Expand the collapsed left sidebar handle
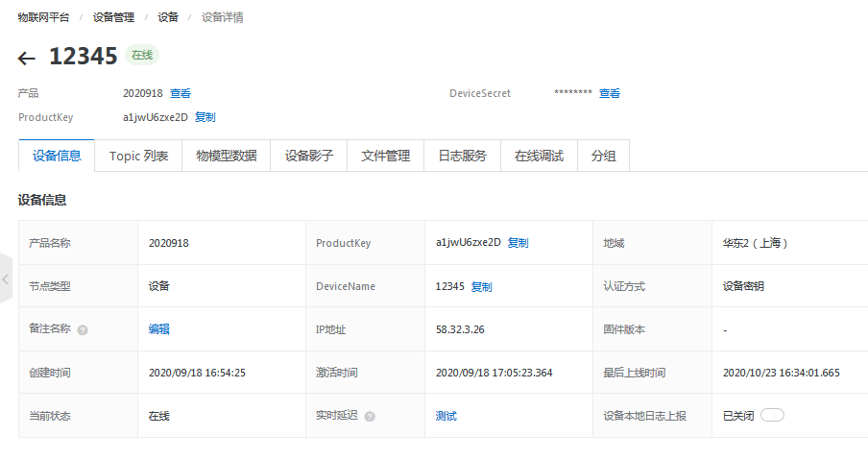 tap(6, 279)
